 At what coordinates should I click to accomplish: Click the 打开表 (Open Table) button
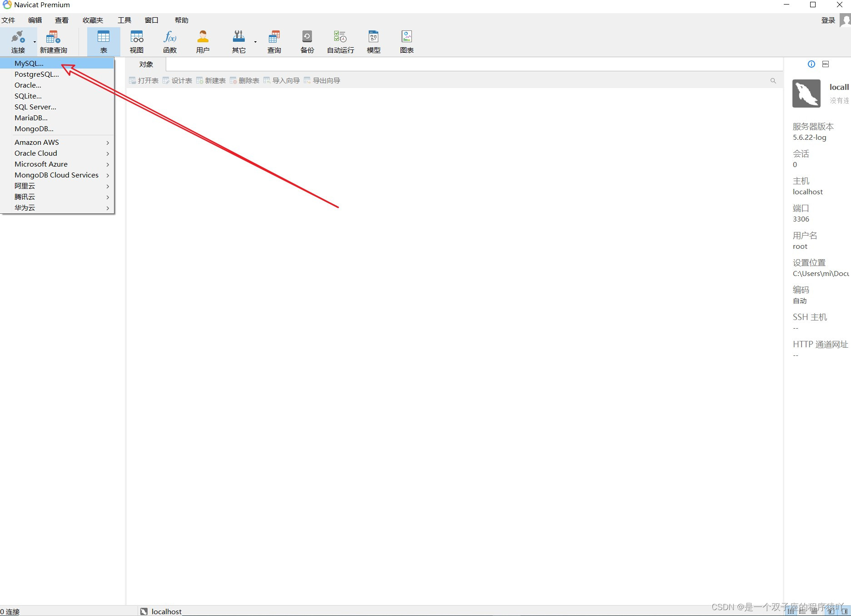click(x=143, y=80)
